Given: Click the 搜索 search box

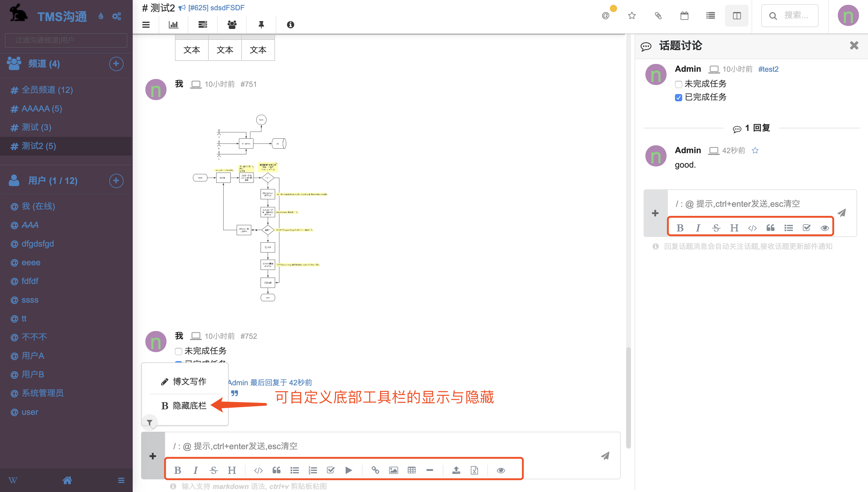Looking at the screenshot, I should (789, 16).
